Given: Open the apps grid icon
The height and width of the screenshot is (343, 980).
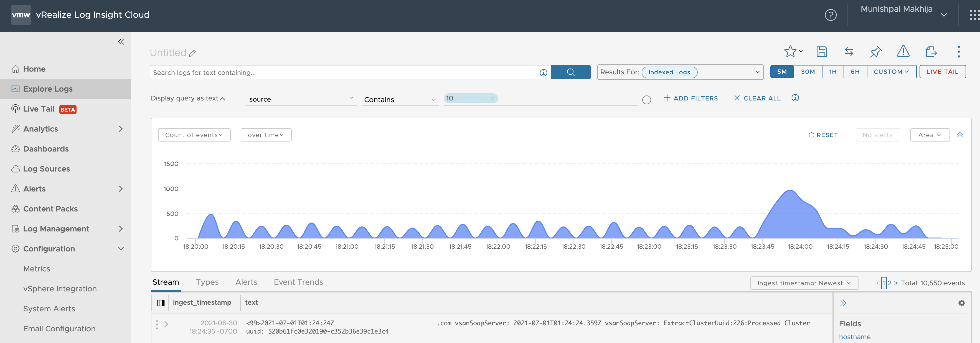Looking at the screenshot, I should (x=974, y=15).
